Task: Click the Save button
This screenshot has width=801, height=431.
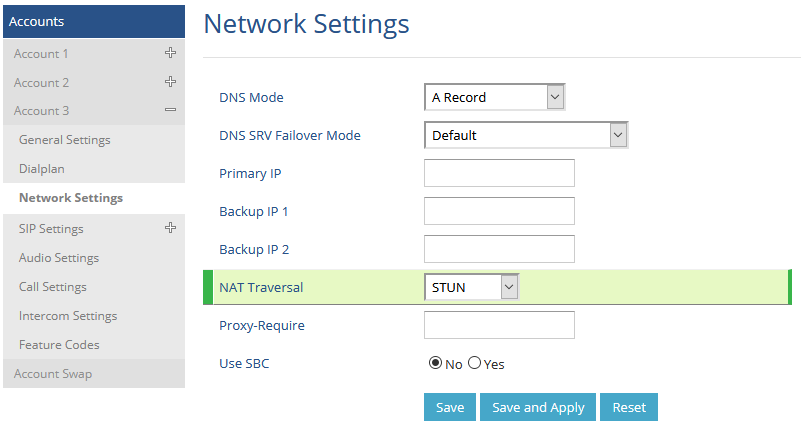Action: pos(450,407)
